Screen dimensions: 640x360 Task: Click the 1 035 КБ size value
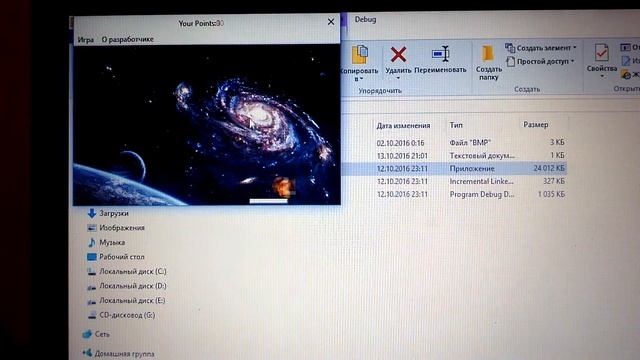[551, 194]
